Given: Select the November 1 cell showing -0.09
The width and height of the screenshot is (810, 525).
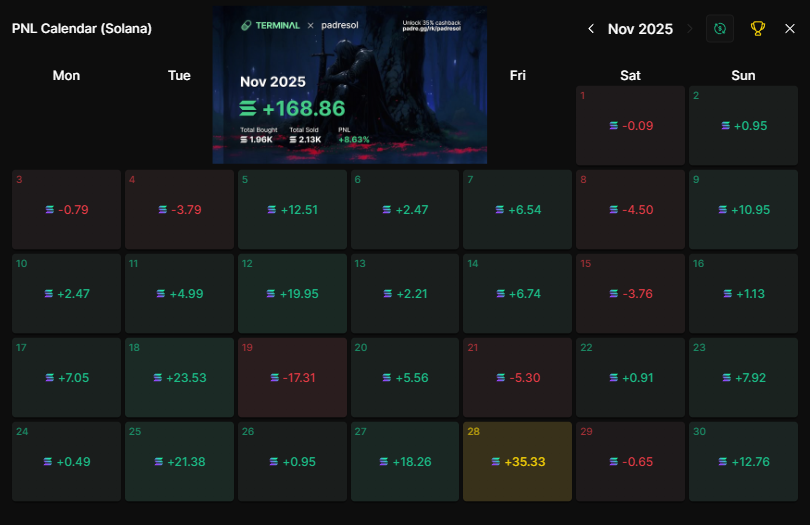Looking at the screenshot, I should click(630, 126).
